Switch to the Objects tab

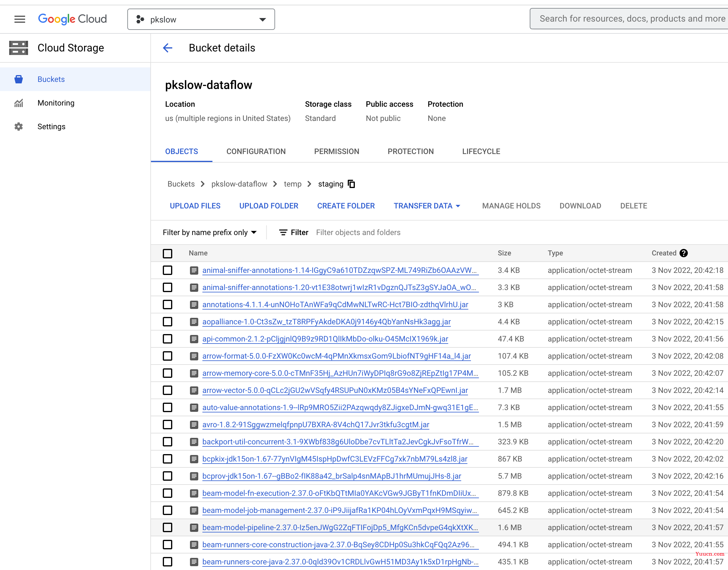click(x=181, y=151)
